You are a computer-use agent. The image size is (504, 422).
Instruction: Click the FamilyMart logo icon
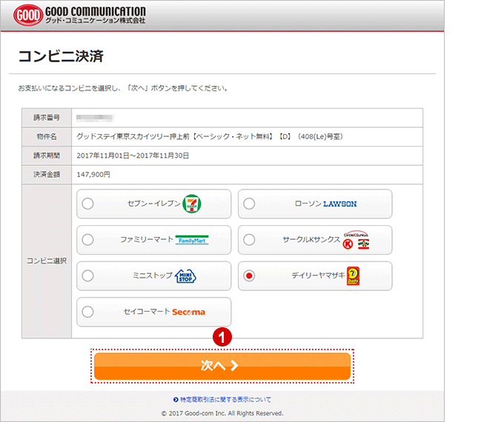click(192, 240)
